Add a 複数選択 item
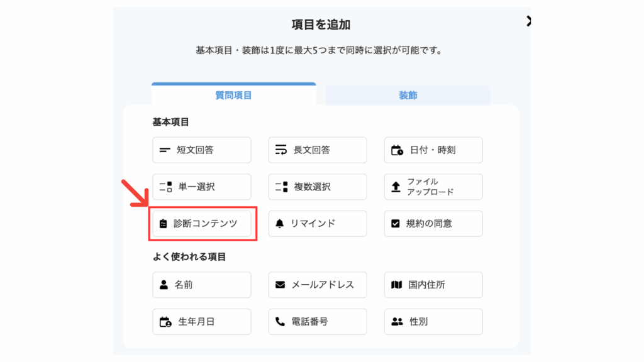 [318, 187]
